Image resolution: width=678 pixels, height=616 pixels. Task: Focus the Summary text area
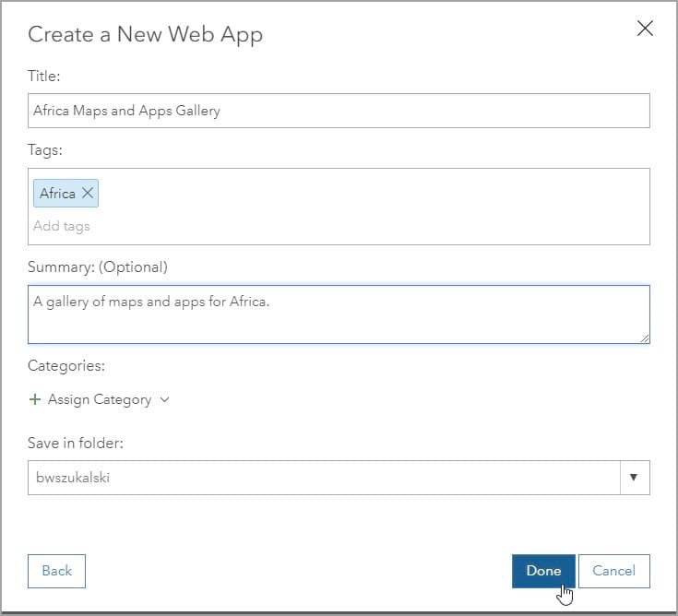click(x=339, y=314)
